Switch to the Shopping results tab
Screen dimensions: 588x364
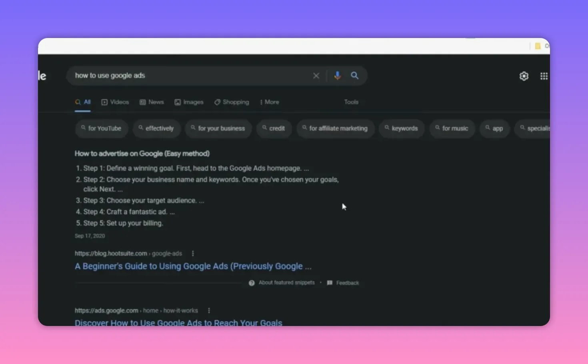pos(232,102)
